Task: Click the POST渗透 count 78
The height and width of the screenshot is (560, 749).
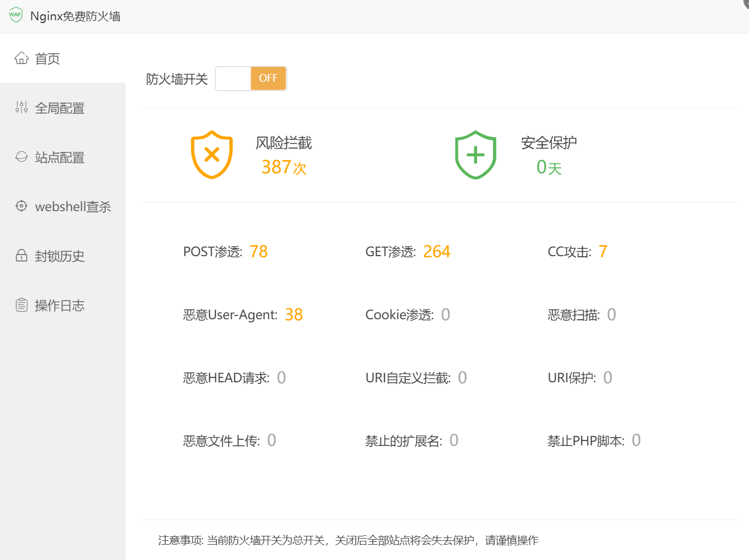Action: [259, 252]
